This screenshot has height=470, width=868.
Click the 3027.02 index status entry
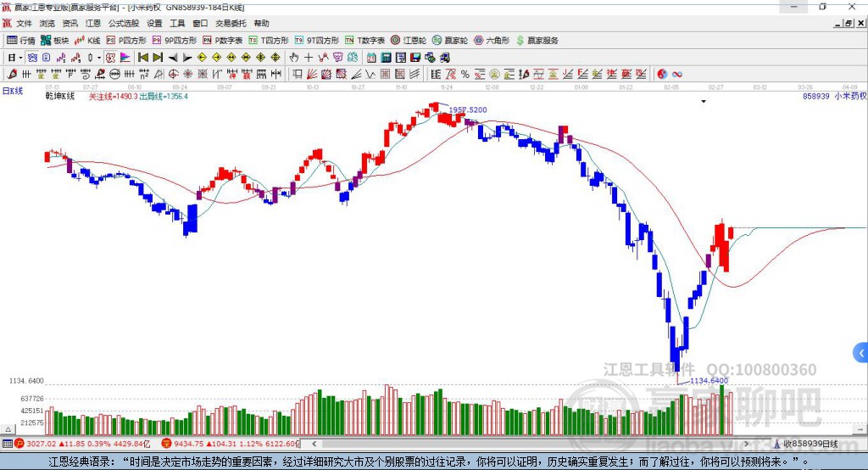83,444
